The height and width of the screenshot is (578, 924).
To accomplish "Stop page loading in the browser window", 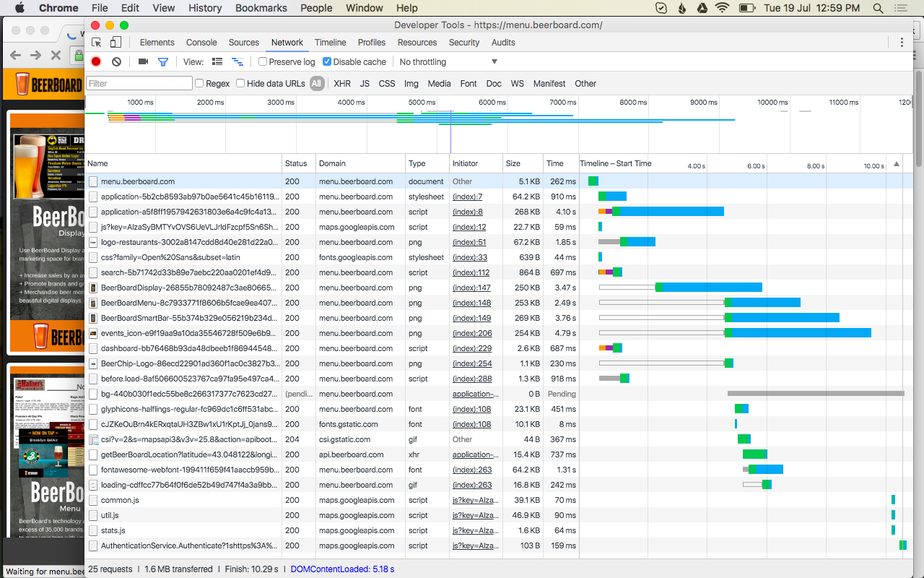I will click(x=56, y=55).
